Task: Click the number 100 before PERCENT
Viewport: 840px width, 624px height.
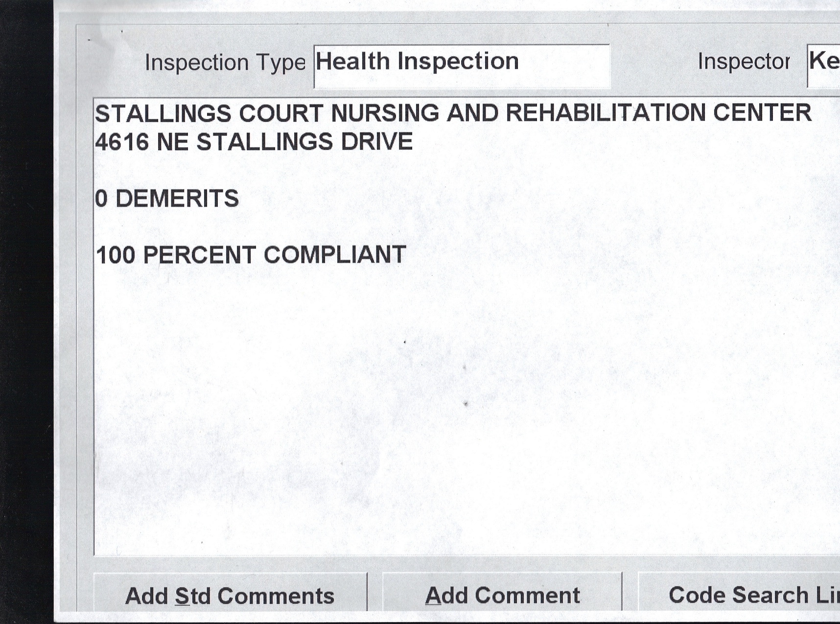Action: click(x=115, y=255)
